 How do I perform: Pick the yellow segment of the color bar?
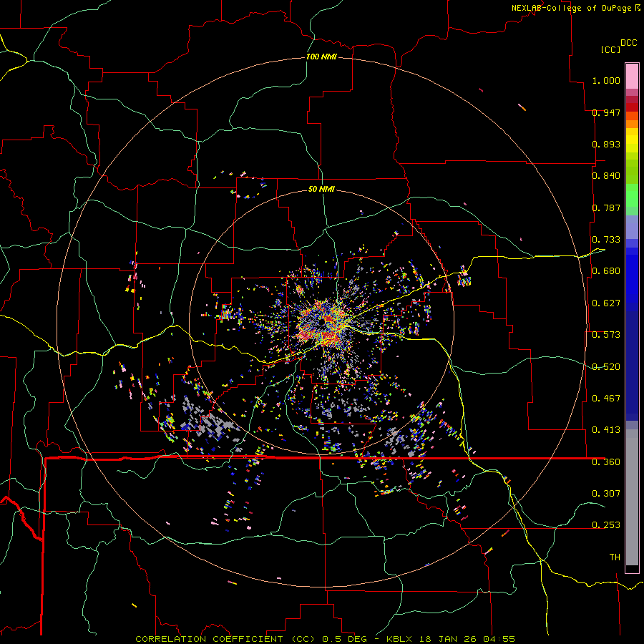coord(632,140)
